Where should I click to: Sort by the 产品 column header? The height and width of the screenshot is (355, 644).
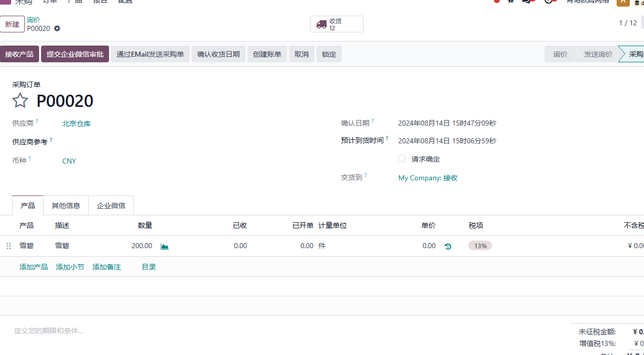(x=26, y=225)
